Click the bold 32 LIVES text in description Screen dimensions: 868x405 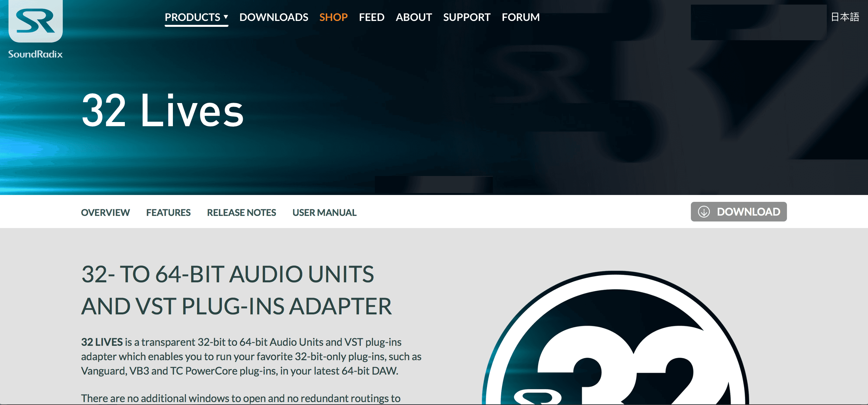[x=102, y=342]
